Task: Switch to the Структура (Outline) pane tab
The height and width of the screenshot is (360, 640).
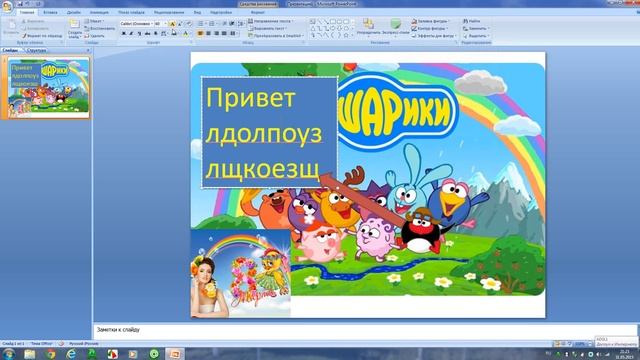Action: (x=36, y=51)
